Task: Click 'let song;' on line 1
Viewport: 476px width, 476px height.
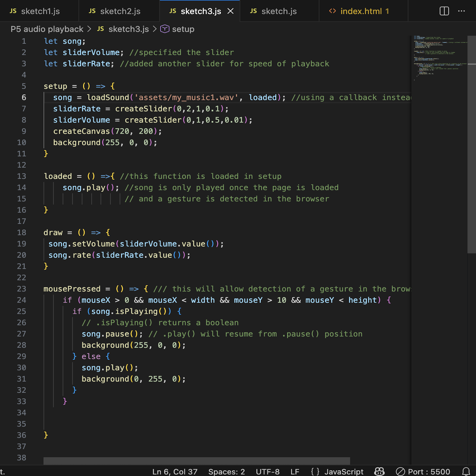Action: 65,41
